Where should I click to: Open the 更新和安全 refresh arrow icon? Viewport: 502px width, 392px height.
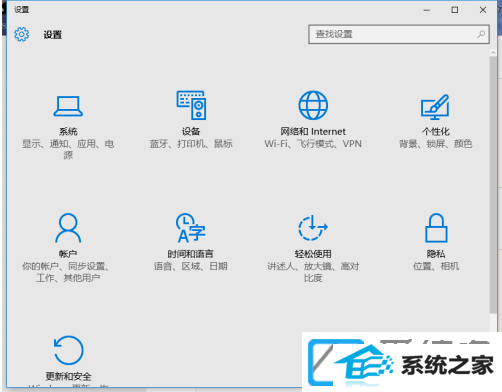(68, 350)
